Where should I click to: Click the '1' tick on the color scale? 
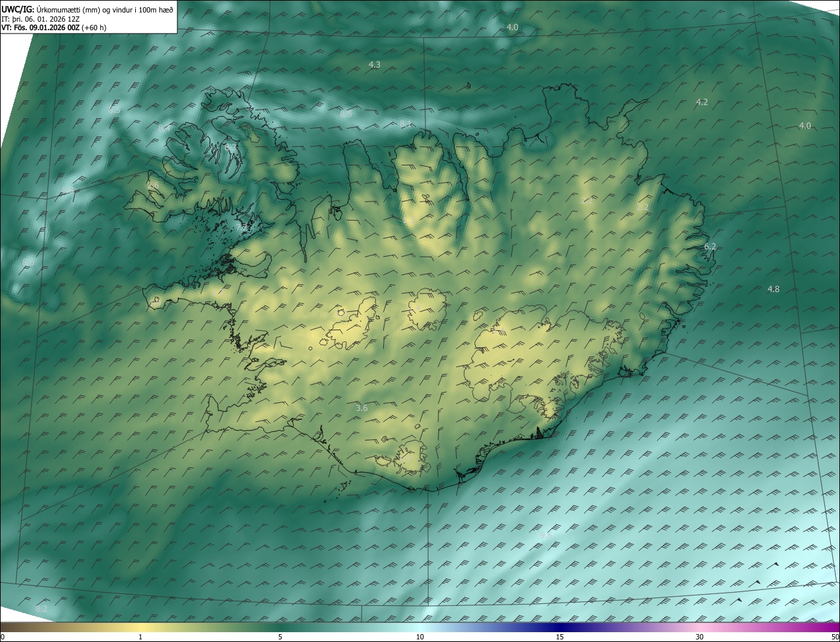140,637
